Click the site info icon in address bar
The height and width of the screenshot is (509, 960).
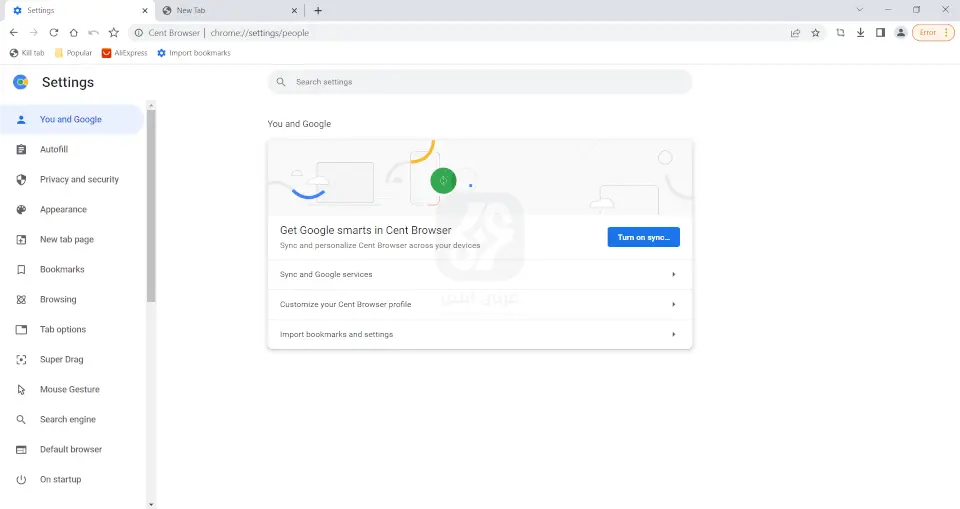click(139, 32)
